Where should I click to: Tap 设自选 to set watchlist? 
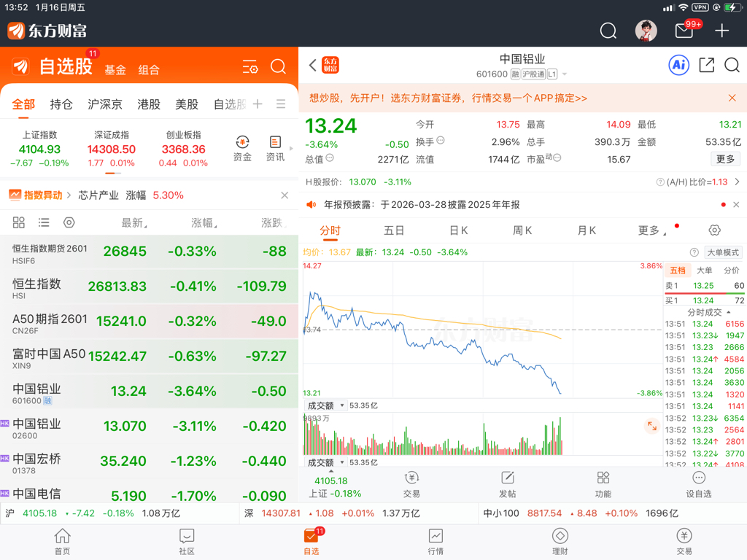(x=698, y=485)
